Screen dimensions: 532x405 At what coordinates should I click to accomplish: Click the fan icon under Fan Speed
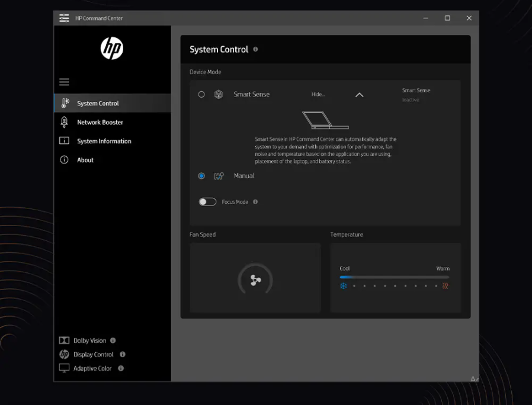pos(255,280)
